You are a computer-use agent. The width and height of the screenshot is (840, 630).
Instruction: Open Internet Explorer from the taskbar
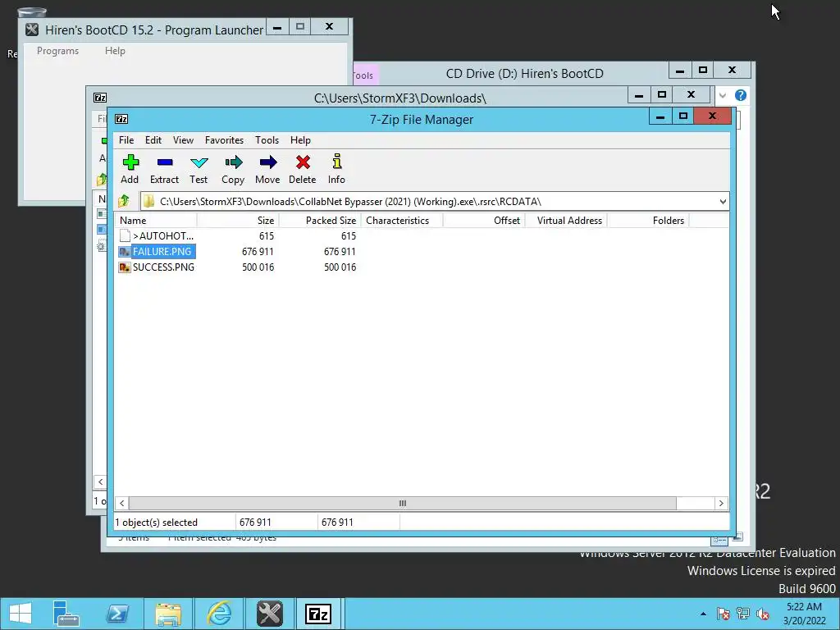[219, 614]
